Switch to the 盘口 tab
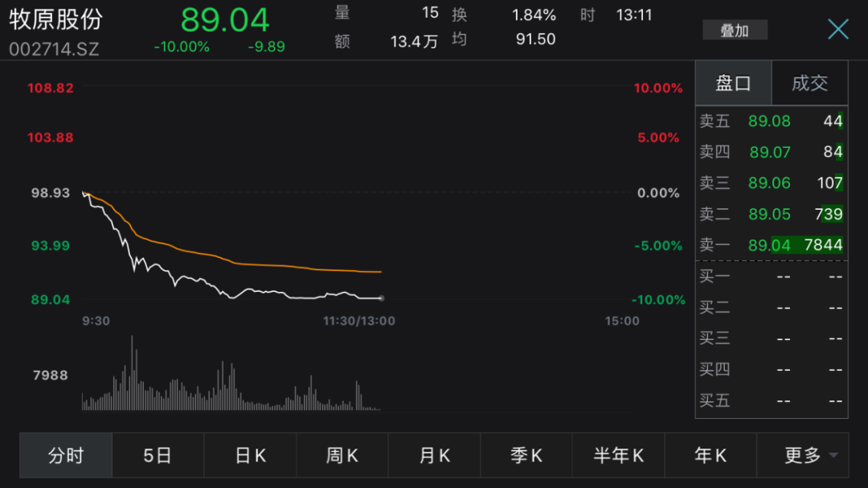This screenshot has width=868, height=488. coord(733,83)
